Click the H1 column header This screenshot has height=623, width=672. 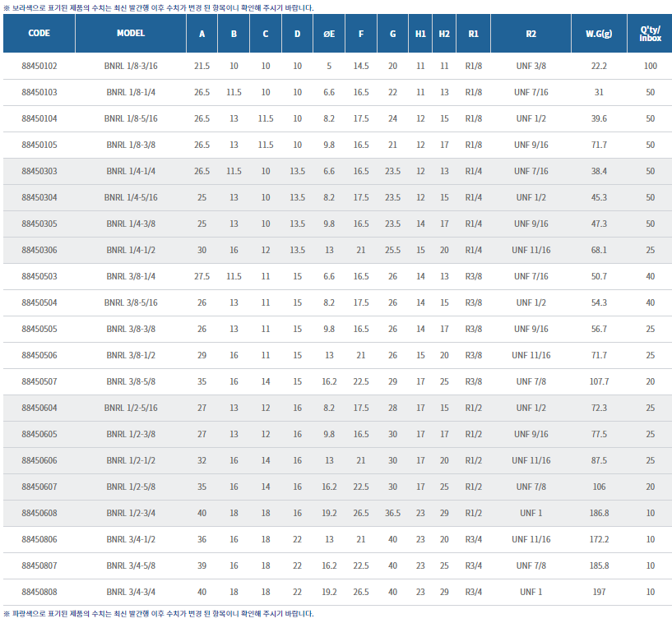click(x=420, y=34)
